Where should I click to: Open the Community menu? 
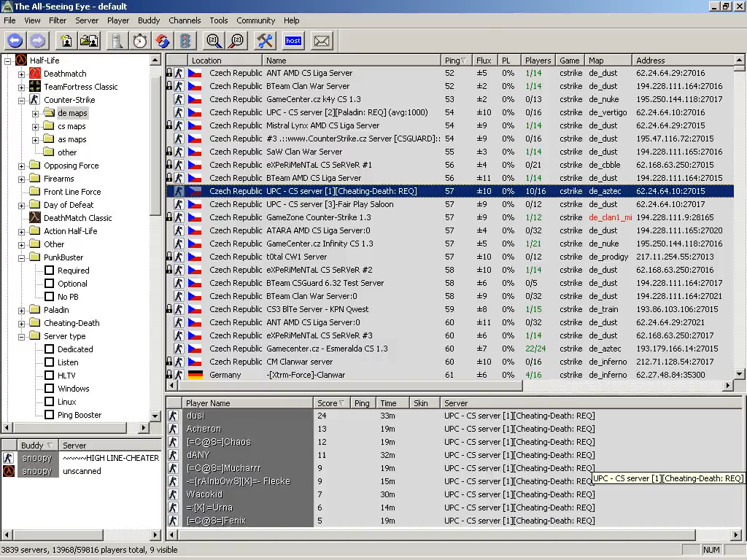256,20
